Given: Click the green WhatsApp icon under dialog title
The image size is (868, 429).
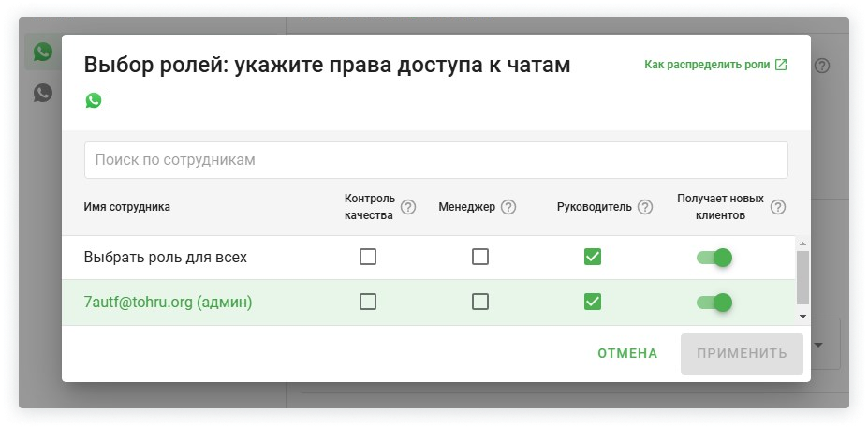Looking at the screenshot, I should coord(94,100).
